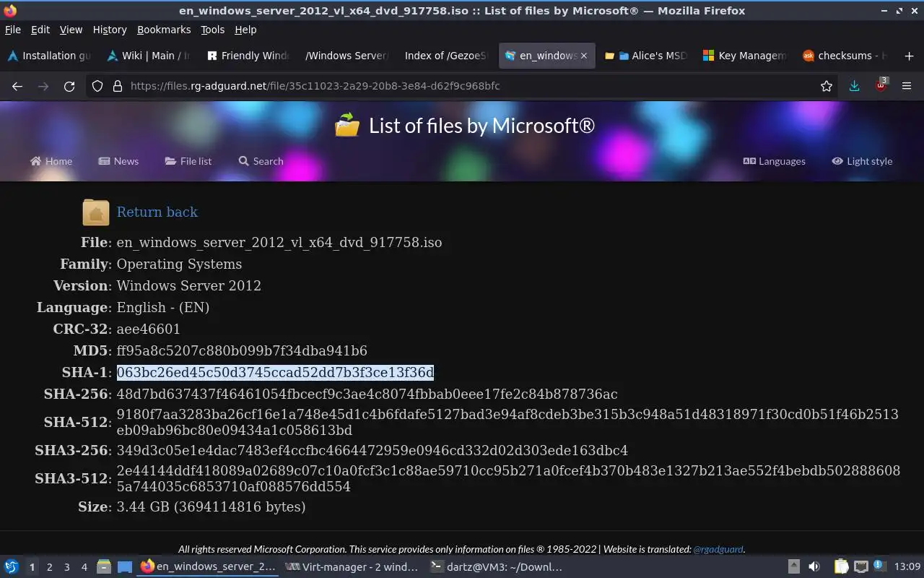Click the removable media tray icon
This screenshot has height=578, width=924.
click(793, 566)
